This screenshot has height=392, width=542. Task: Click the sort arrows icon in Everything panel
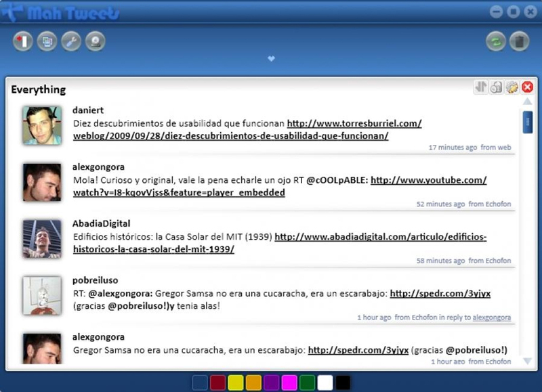click(x=481, y=87)
